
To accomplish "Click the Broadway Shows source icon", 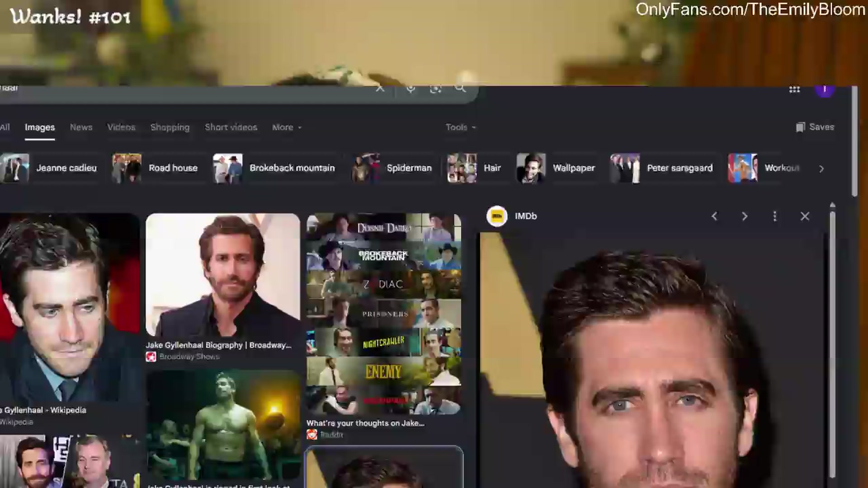I will (x=151, y=357).
